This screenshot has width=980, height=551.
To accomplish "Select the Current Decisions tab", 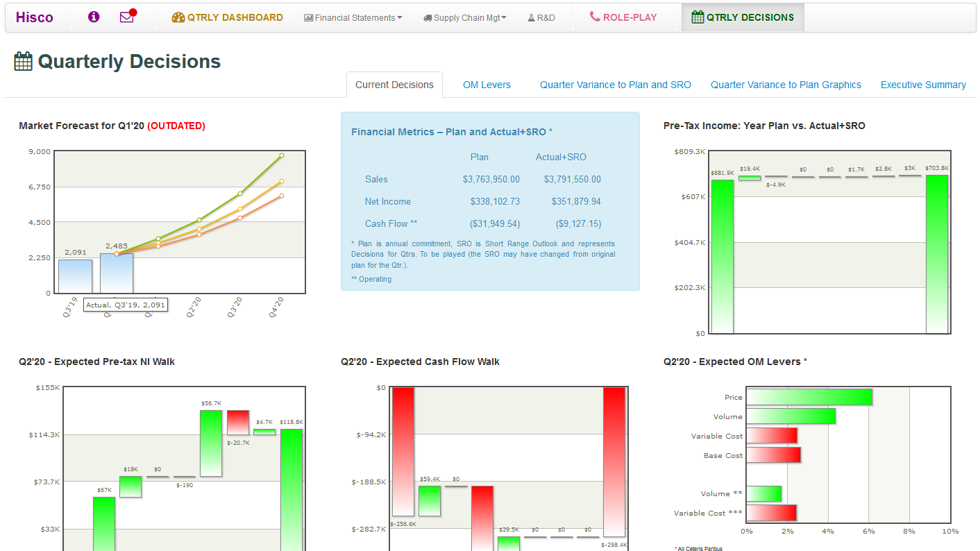I will (x=394, y=85).
